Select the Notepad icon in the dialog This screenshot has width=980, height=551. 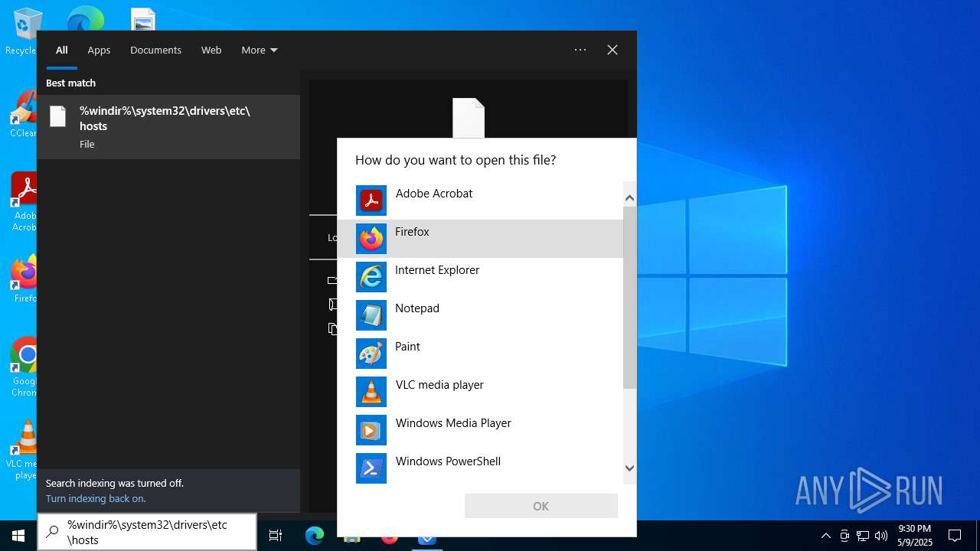click(371, 315)
